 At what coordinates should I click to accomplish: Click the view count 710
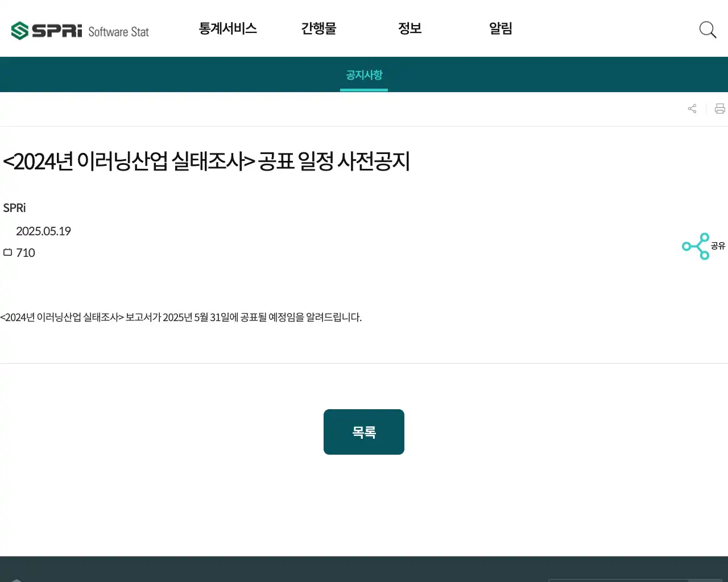26,253
